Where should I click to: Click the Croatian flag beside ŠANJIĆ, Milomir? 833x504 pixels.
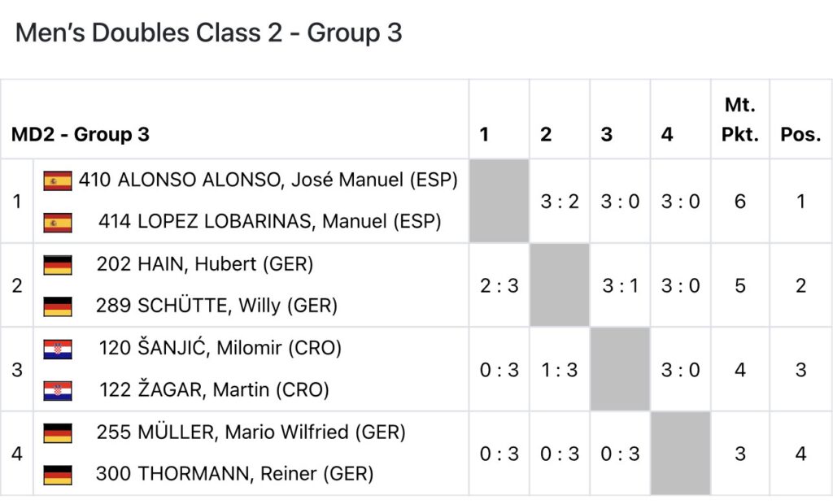(58, 350)
